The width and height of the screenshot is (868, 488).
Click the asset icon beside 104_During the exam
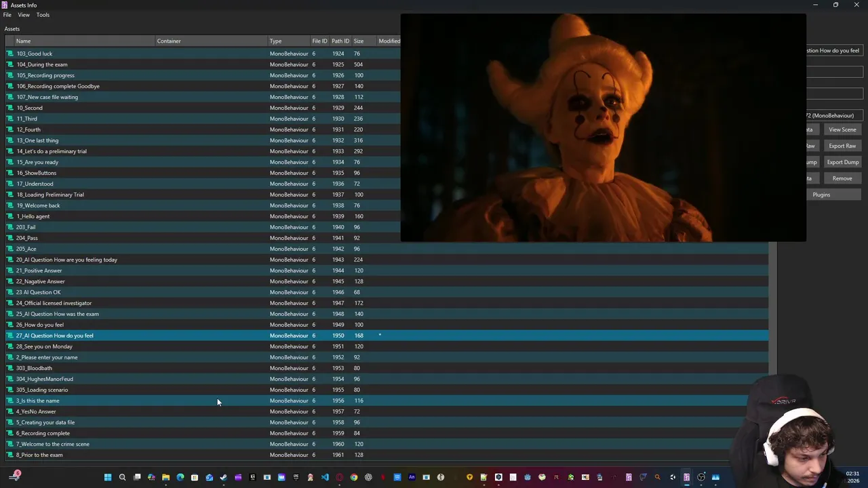tap(10, 64)
